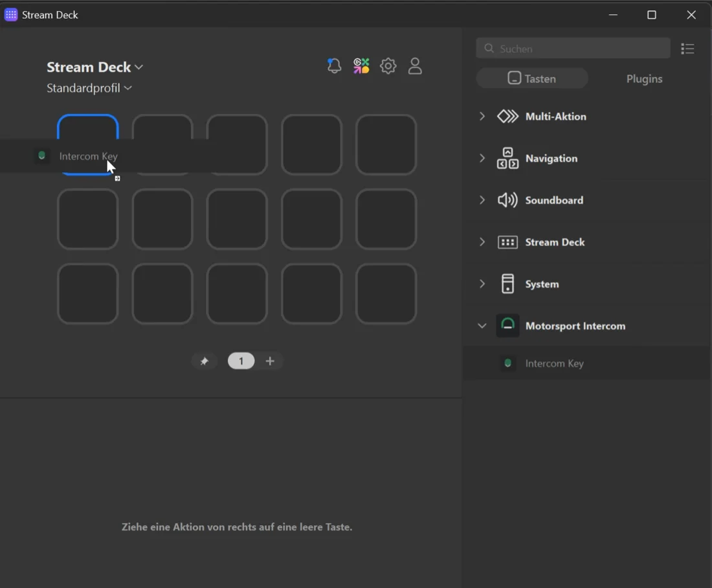Select the Multi-Aktion label
The width and height of the screenshot is (712, 588).
[556, 117]
